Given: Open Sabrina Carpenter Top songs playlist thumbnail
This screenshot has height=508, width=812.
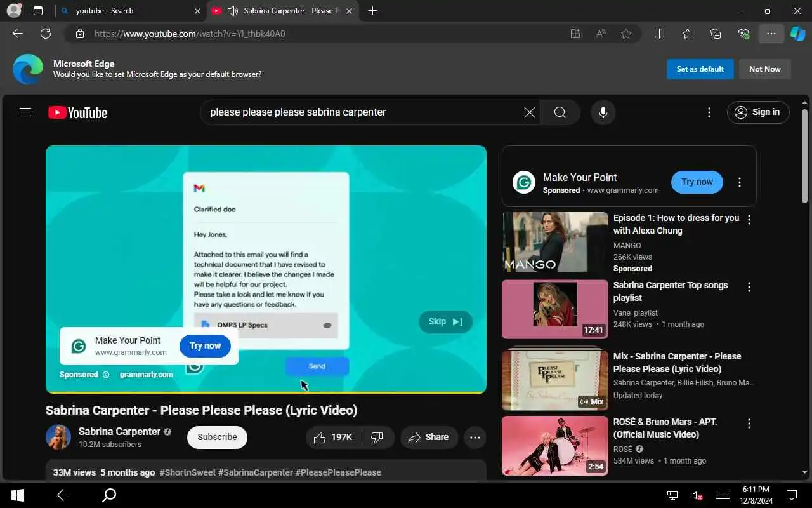Looking at the screenshot, I should [x=555, y=309].
